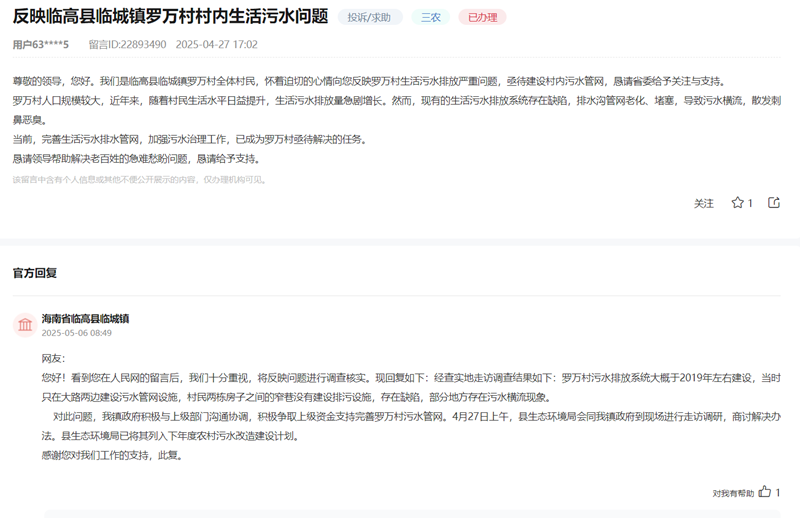
Task: Click the 对我有帮助 label
Action: 732,493
